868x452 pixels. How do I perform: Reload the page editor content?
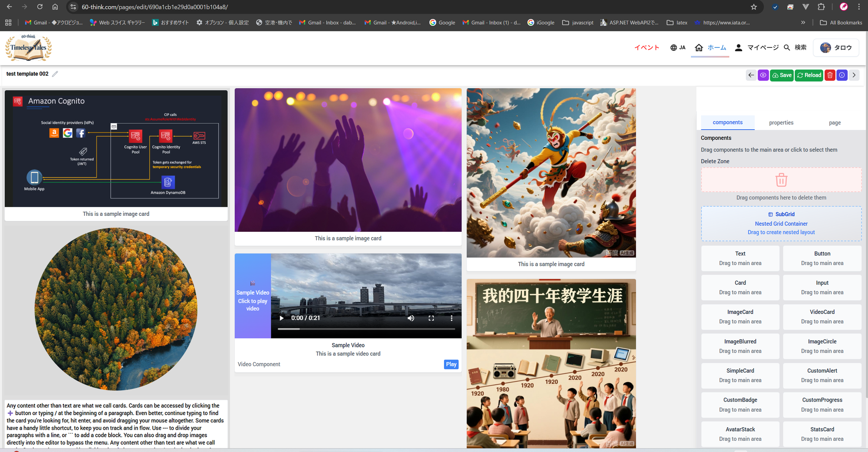pyautogui.click(x=809, y=75)
